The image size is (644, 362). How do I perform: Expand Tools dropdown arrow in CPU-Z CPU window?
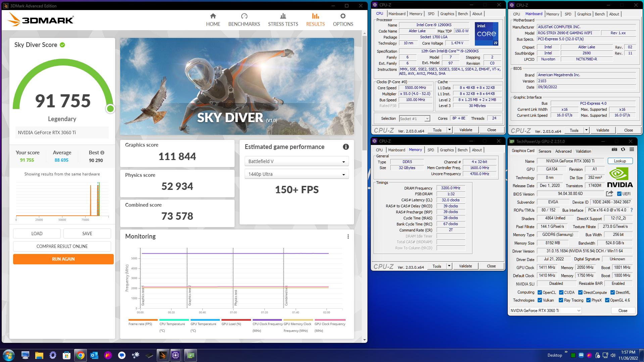(449, 130)
